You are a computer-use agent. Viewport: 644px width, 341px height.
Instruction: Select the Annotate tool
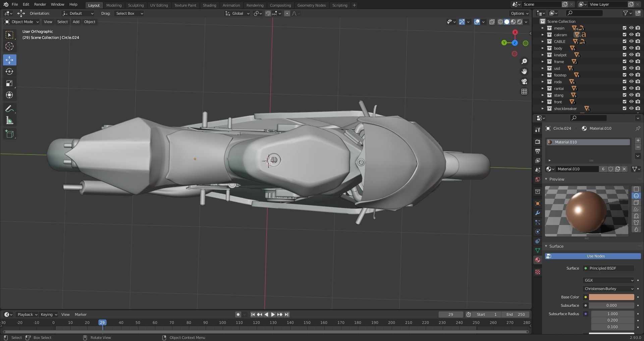tap(9, 109)
